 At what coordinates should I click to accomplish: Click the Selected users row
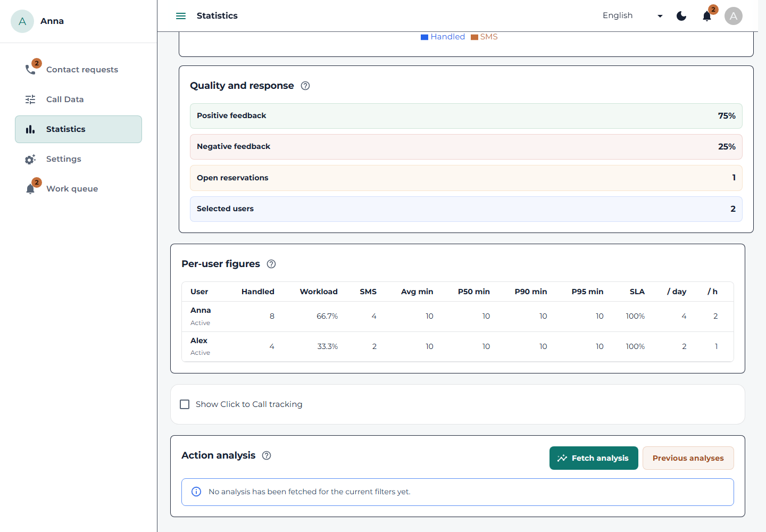(466, 209)
